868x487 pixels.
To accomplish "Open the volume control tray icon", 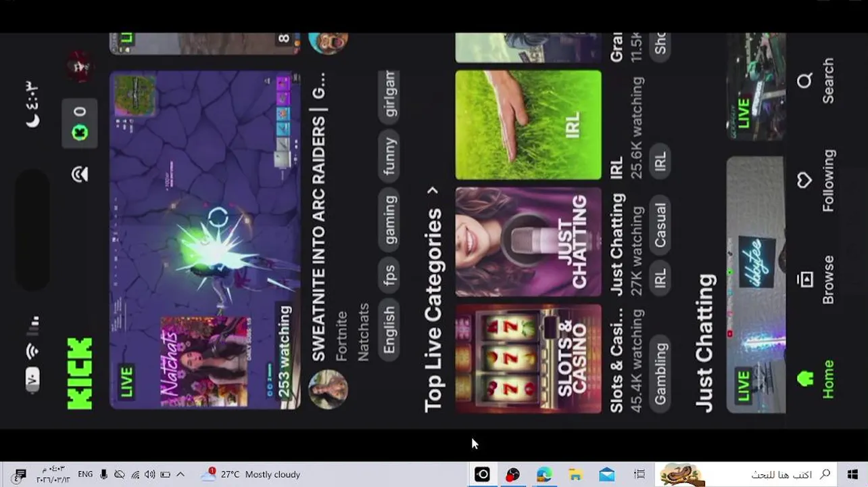I will click(149, 474).
